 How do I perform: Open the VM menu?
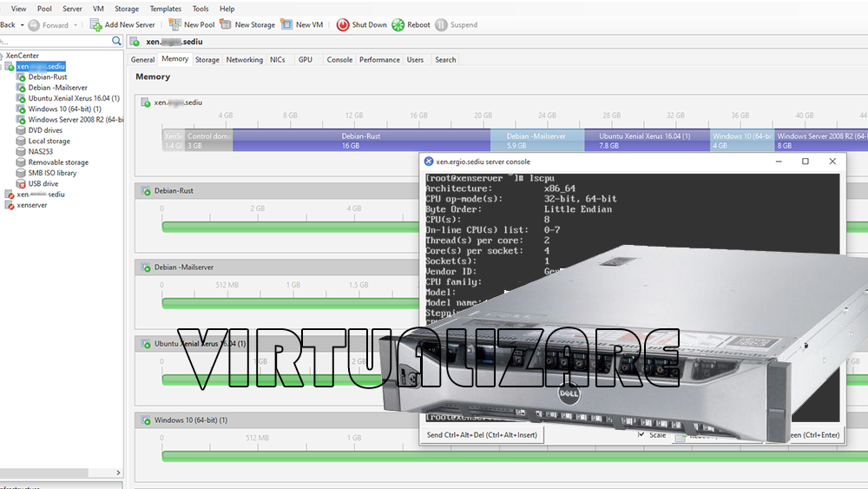click(x=98, y=9)
